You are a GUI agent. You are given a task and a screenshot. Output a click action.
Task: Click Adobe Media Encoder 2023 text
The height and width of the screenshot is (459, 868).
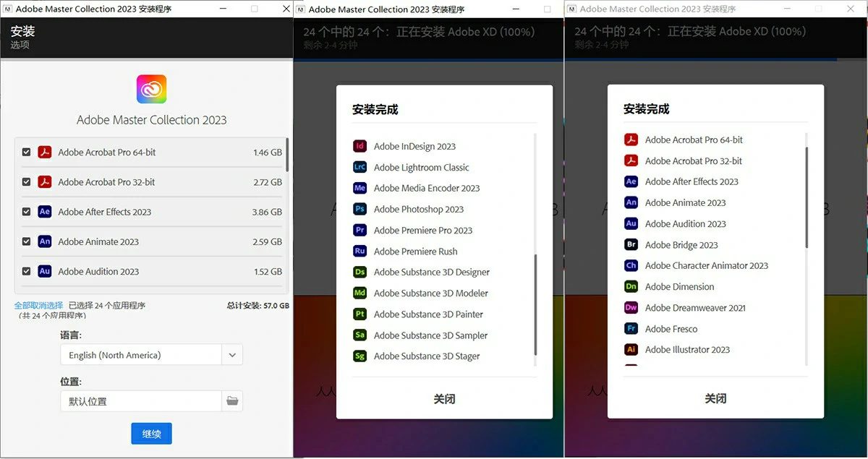(x=427, y=188)
